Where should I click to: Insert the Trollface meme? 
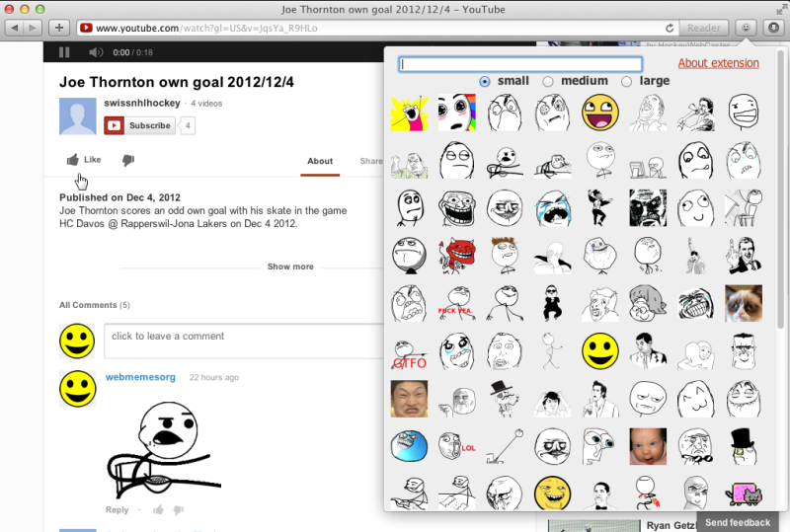tap(456, 208)
